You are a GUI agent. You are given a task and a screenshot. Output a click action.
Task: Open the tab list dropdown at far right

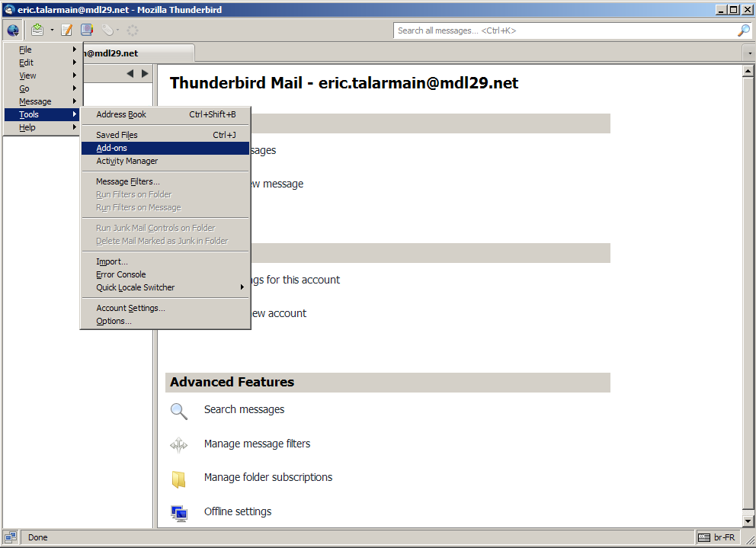(749, 53)
